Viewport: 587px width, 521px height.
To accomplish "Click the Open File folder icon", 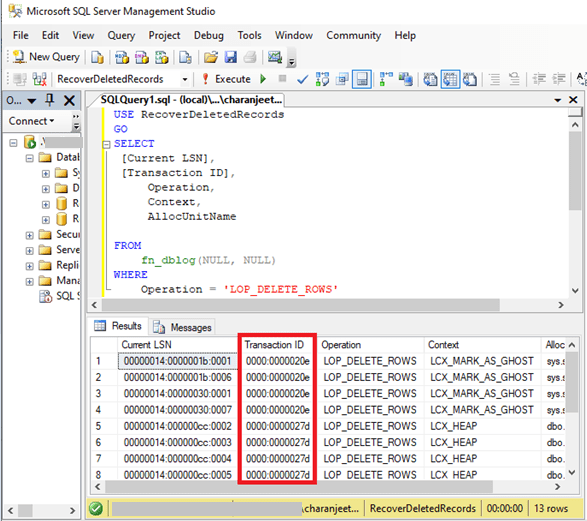I will click(211, 57).
